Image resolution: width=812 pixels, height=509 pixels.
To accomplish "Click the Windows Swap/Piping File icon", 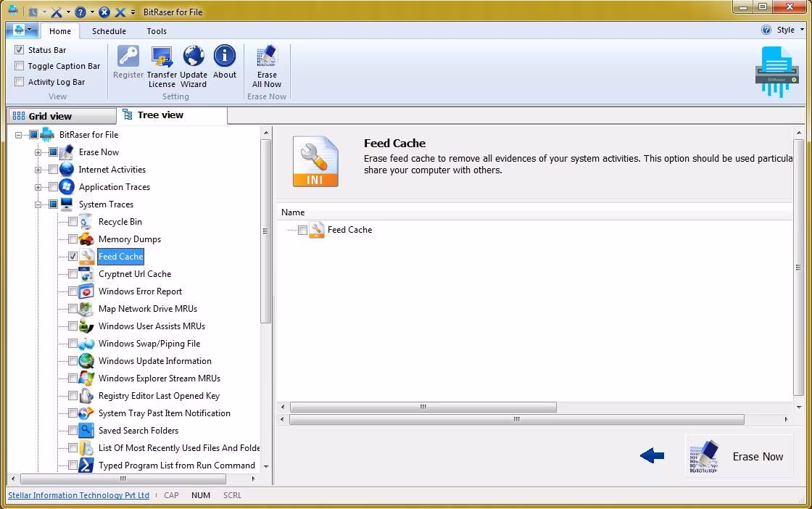I will 86,344.
